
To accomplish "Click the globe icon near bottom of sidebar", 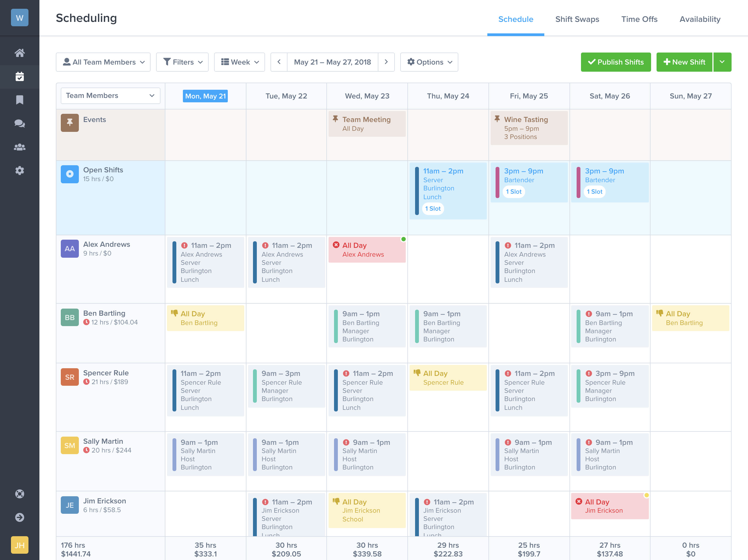I will pos(19,494).
